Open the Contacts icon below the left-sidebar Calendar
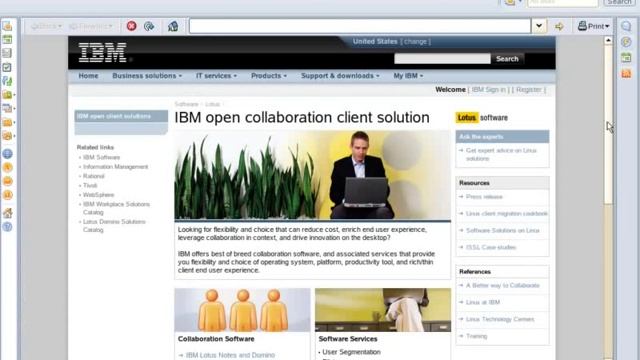The width and height of the screenshot is (640, 360). point(7,53)
